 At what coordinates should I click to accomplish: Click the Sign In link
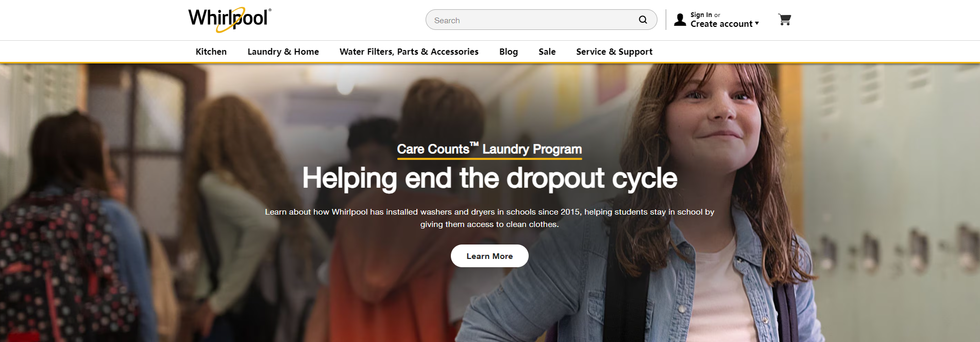pyautogui.click(x=701, y=15)
